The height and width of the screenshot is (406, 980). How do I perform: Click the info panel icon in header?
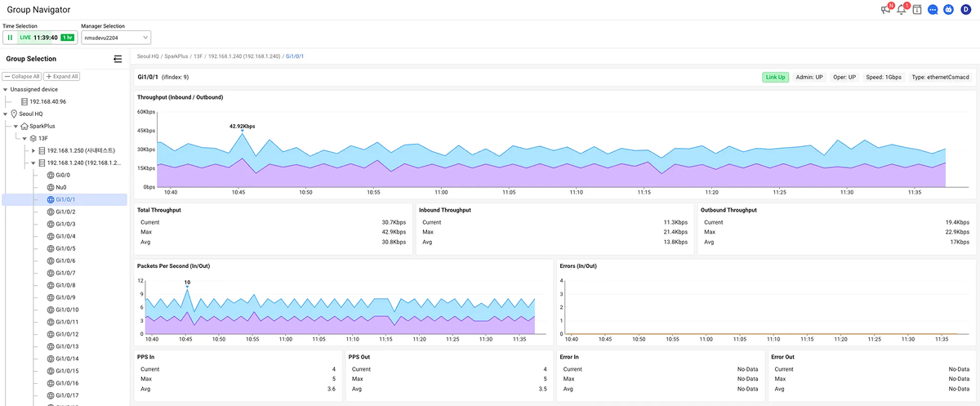pyautogui.click(x=917, y=10)
